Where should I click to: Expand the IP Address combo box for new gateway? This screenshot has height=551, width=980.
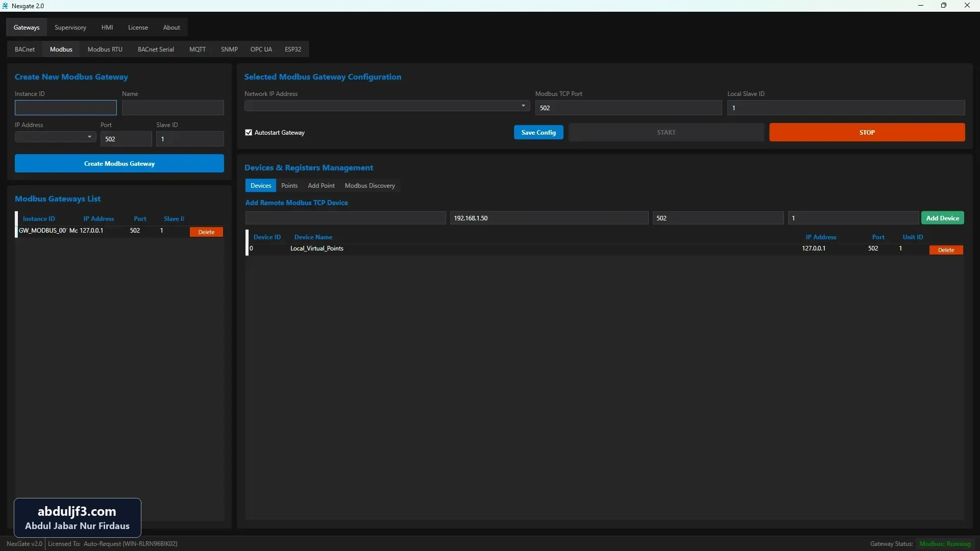55,137
